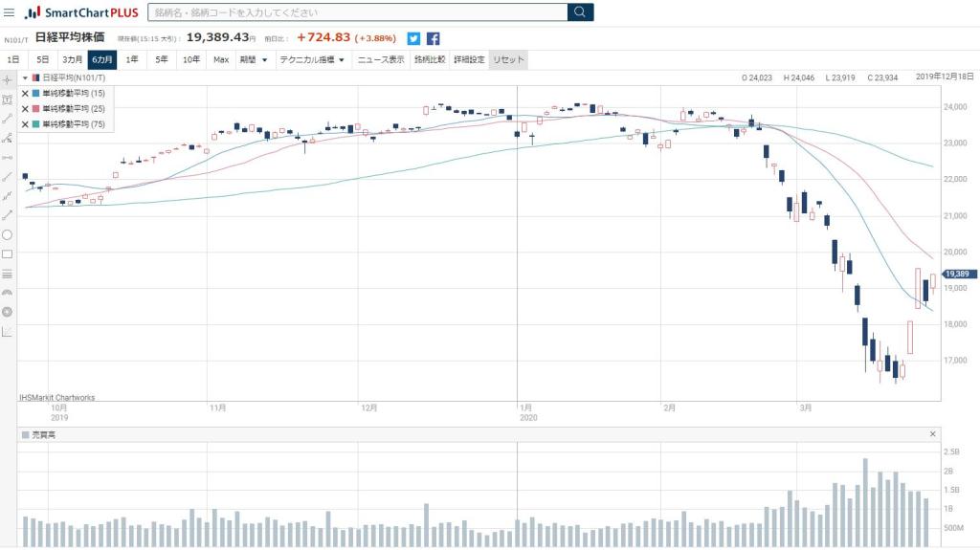Remove the 単純移動平均 (25) indicator
Viewport: 980px width, 550px height.
click(x=25, y=109)
